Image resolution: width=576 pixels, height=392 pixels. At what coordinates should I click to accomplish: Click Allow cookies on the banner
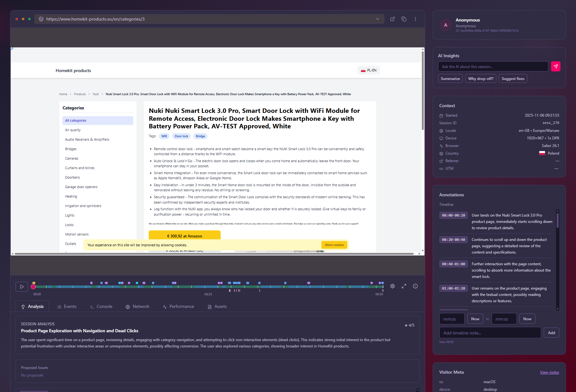coord(334,245)
